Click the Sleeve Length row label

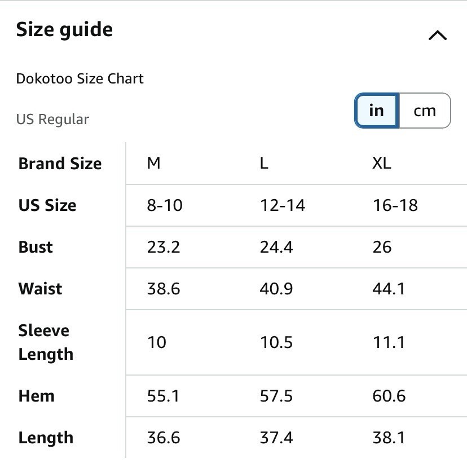tap(46, 342)
